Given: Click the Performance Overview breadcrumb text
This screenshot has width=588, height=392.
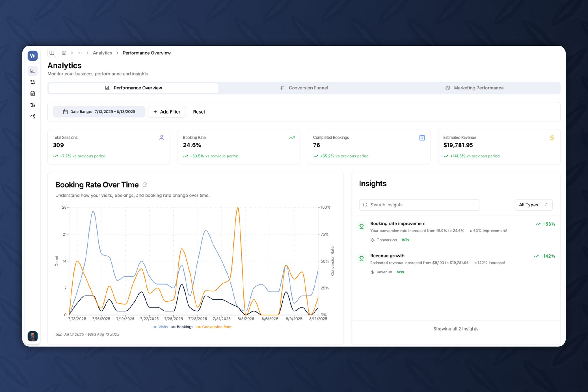Looking at the screenshot, I should coord(146,53).
